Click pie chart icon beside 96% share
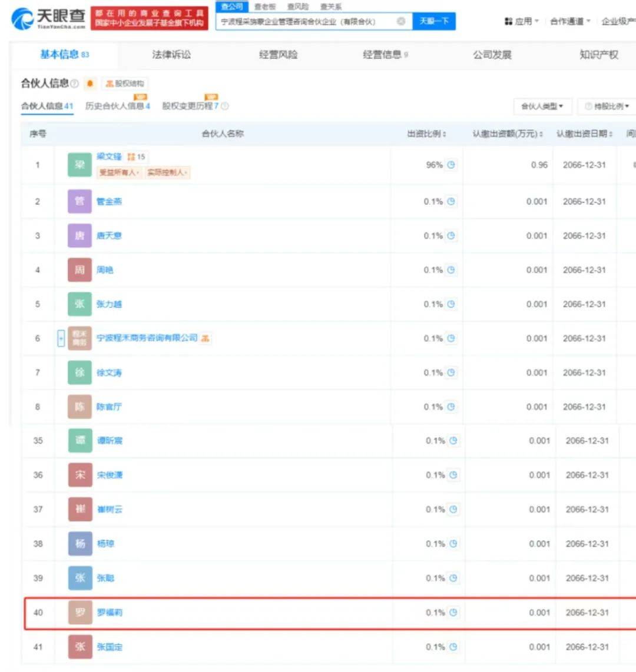This screenshot has height=672, width=636. click(x=450, y=165)
